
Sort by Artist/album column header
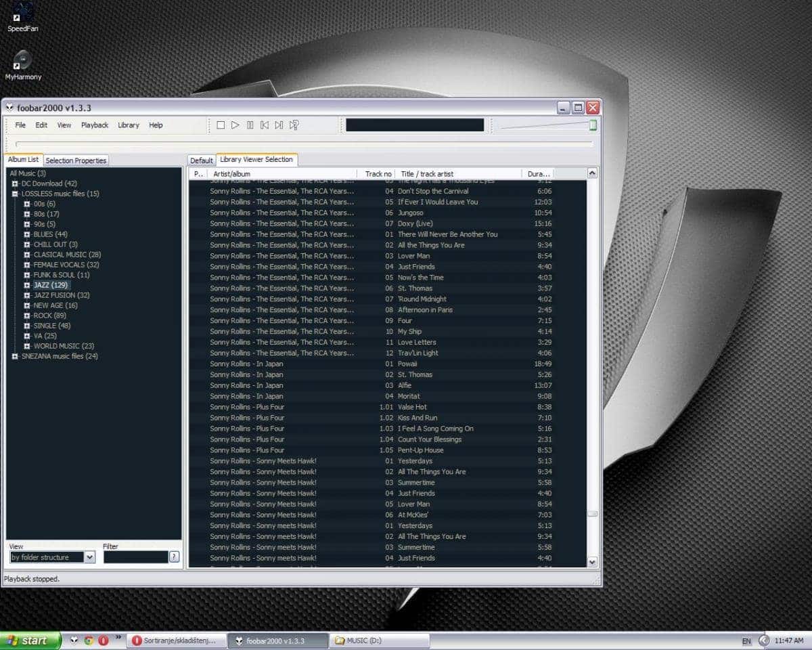pos(283,174)
